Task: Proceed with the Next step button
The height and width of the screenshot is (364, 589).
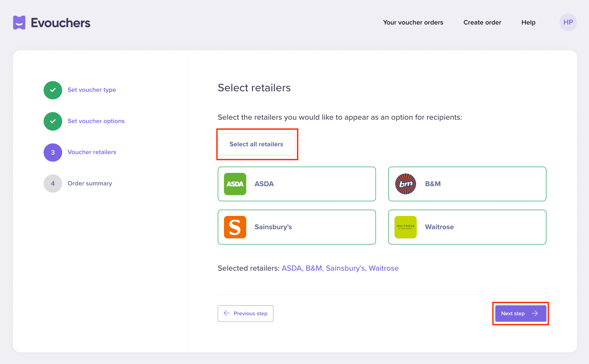Action: pos(520,313)
